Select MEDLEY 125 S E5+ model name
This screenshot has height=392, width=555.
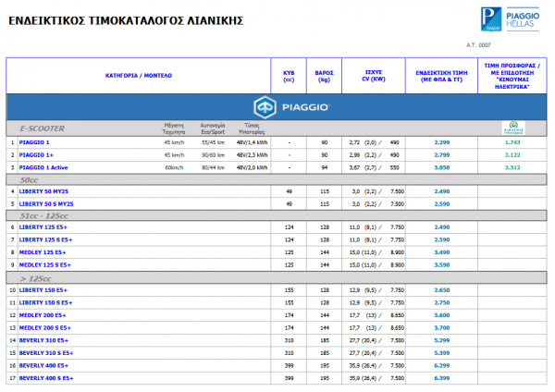[45, 265]
